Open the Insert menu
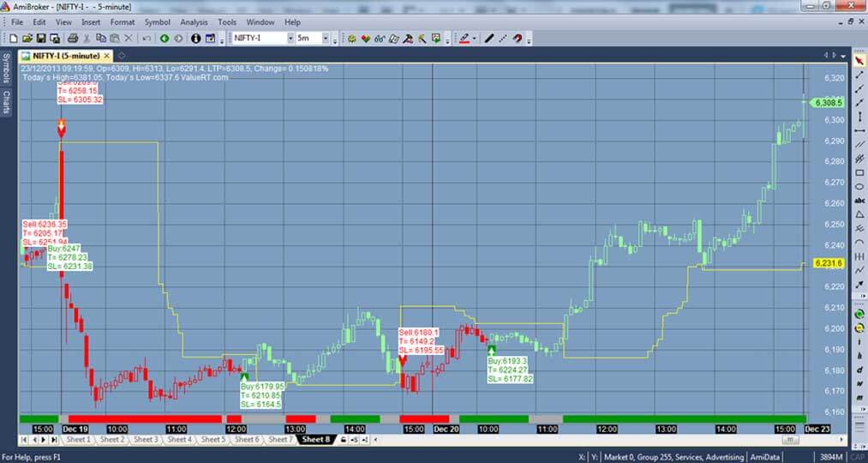The height and width of the screenshot is (463, 868). (91, 22)
